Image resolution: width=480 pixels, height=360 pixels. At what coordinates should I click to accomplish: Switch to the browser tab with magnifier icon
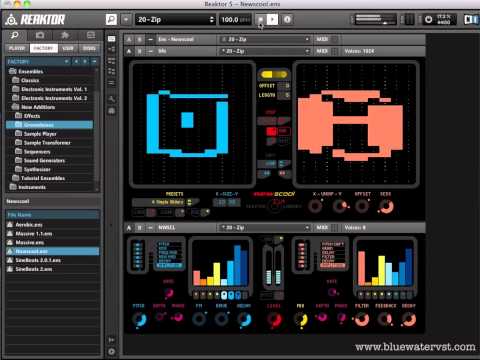pyautogui.click(x=15, y=35)
